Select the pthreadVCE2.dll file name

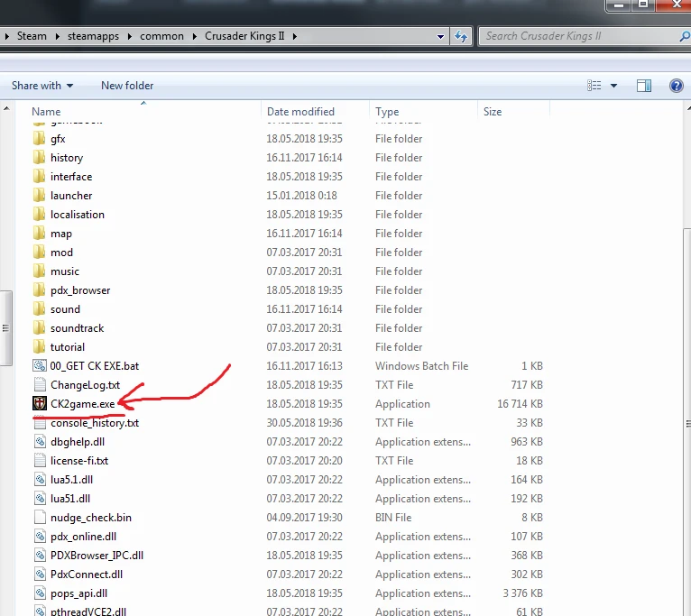click(88, 611)
